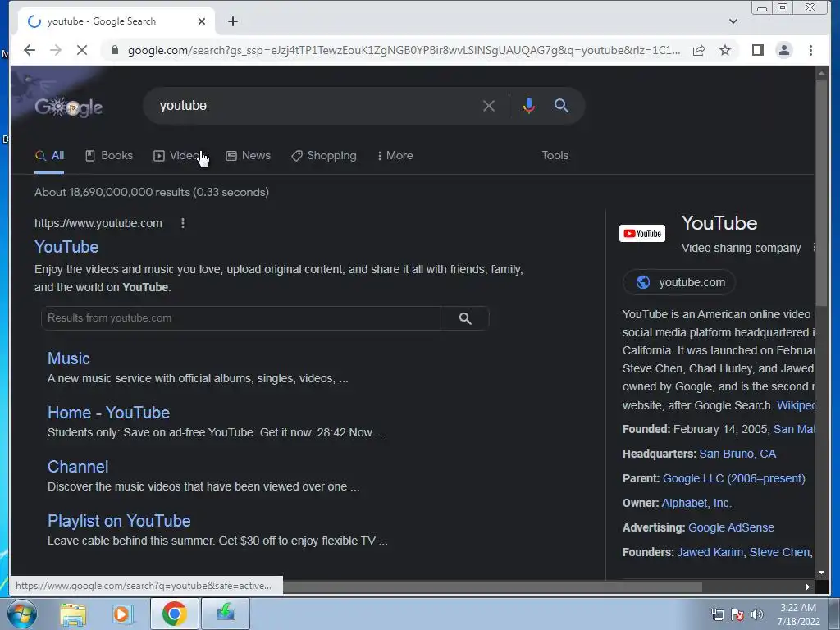This screenshot has width=840, height=630.
Task: Open the main YouTube result link
Action: [66, 247]
